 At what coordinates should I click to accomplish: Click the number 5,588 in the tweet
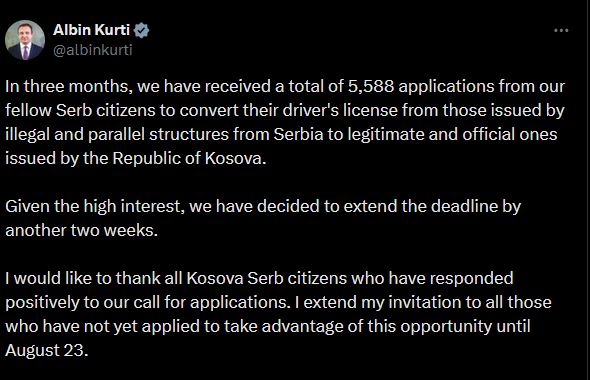pyautogui.click(x=371, y=87)
